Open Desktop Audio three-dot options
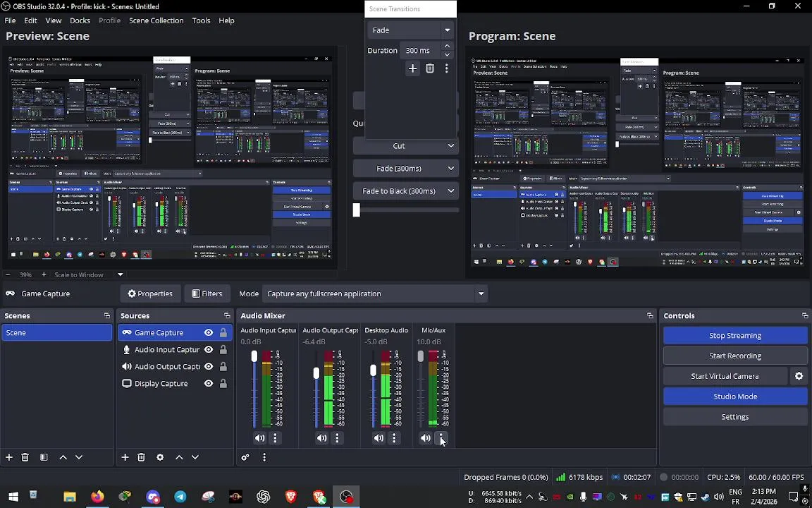This screenshot has width=812, height=508. coord(394,438)
